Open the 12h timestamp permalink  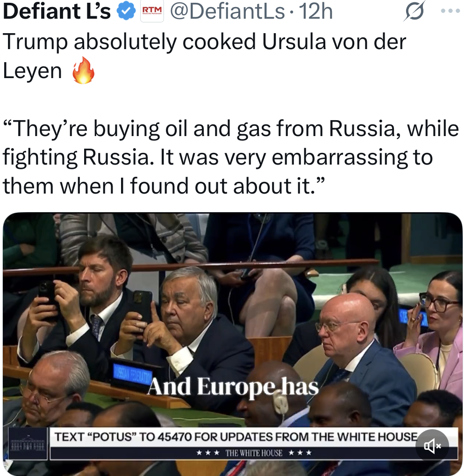click(x=315, y=11)
